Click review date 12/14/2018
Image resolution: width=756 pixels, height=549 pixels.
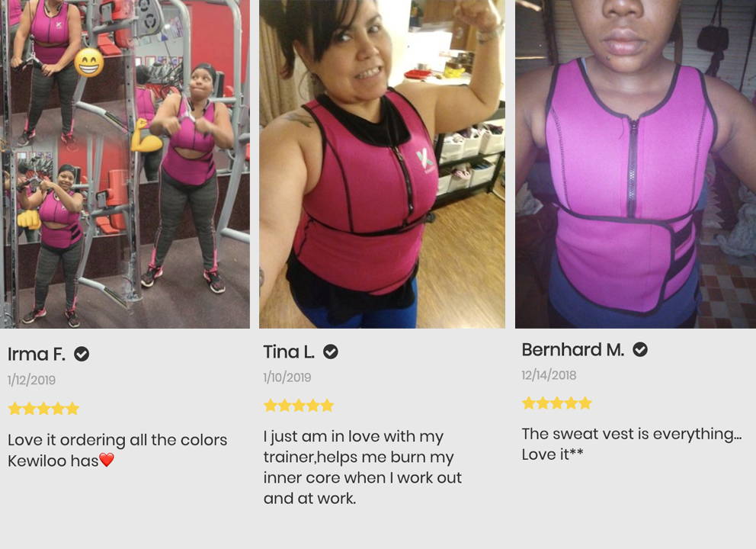pos(549,375)
